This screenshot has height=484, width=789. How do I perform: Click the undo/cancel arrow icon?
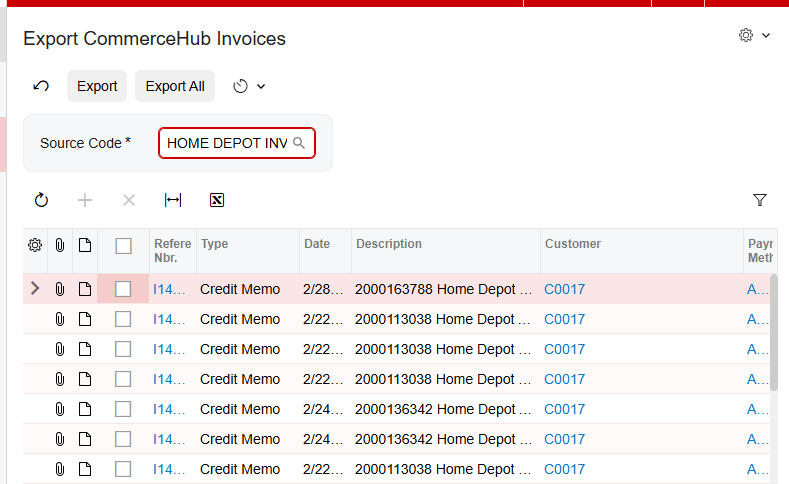coord(41,86)
